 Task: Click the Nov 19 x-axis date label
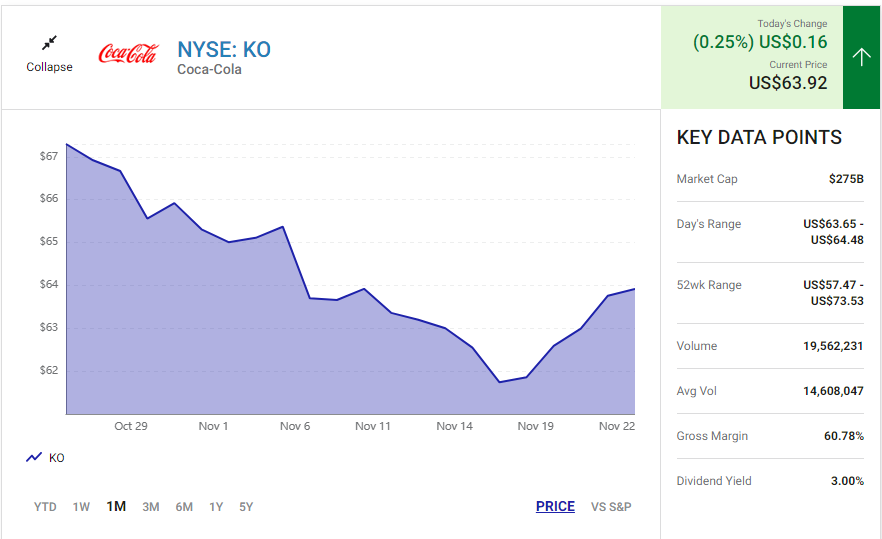click(536, 426)
